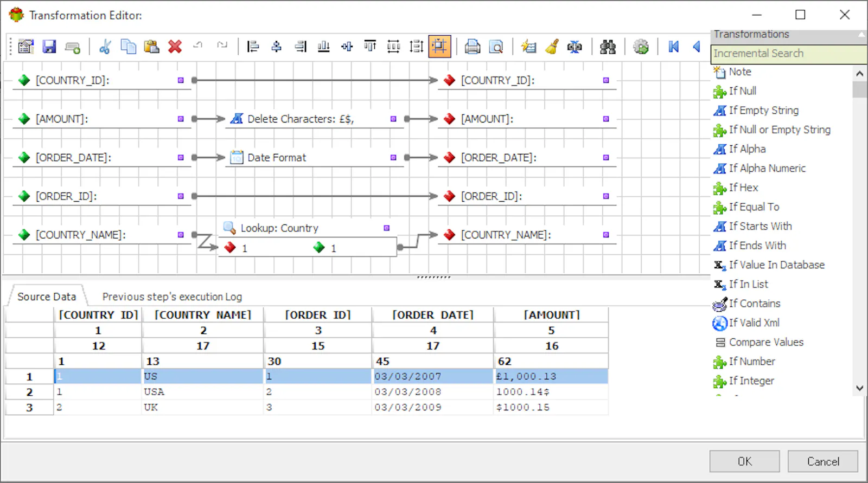Align selected items right
Viewport: 868px width, 483px height.
click(300, 47)
